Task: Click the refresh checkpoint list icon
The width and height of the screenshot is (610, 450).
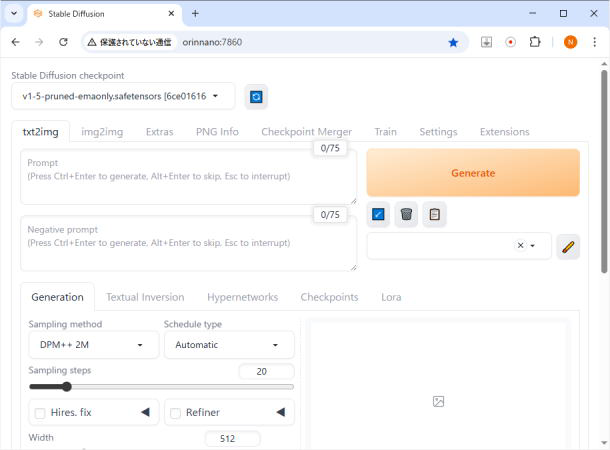Action: [x=256, y=96]
